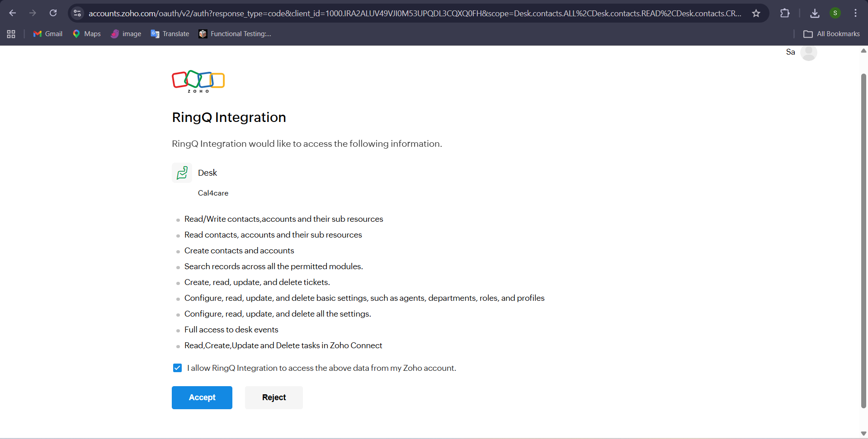
Task: Click the scrollbar down arrow
Action: (863, 434)
